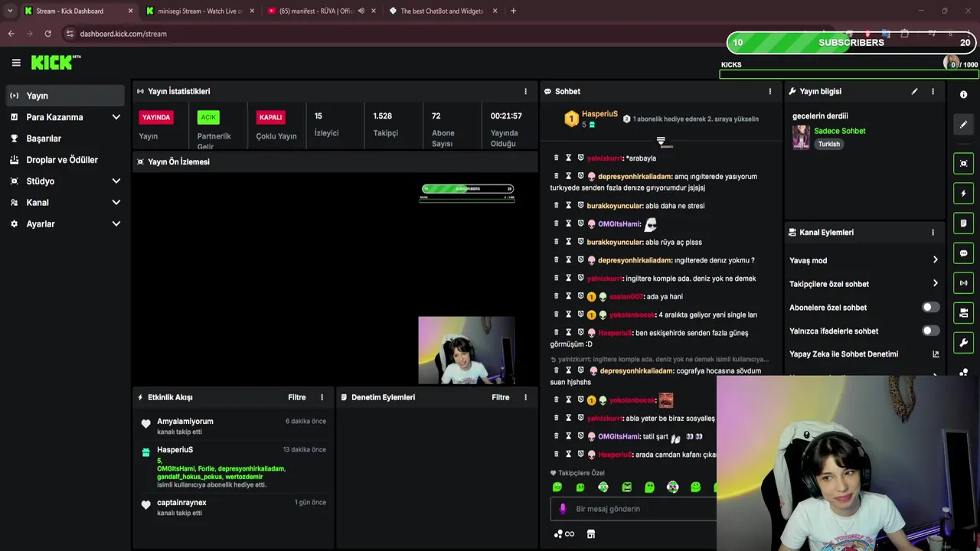Select Yayın in the sidebar

pyautogui.click(x=65, y=96)
